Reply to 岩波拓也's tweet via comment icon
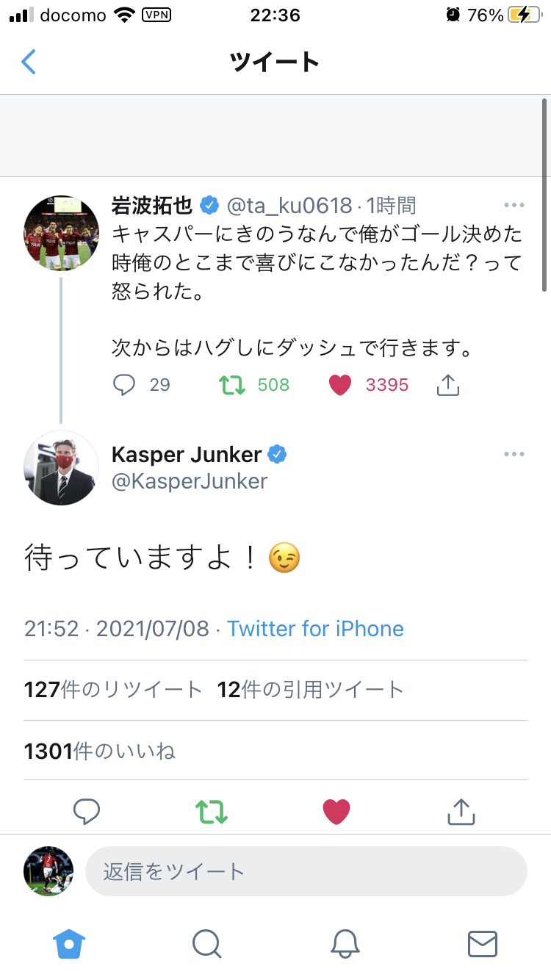 point(126,384)
